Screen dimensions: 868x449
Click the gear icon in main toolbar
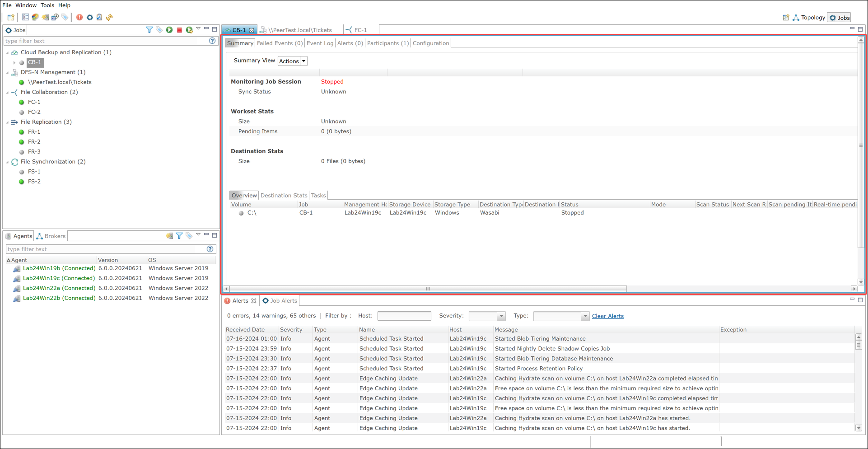click(x=90, y=17)
